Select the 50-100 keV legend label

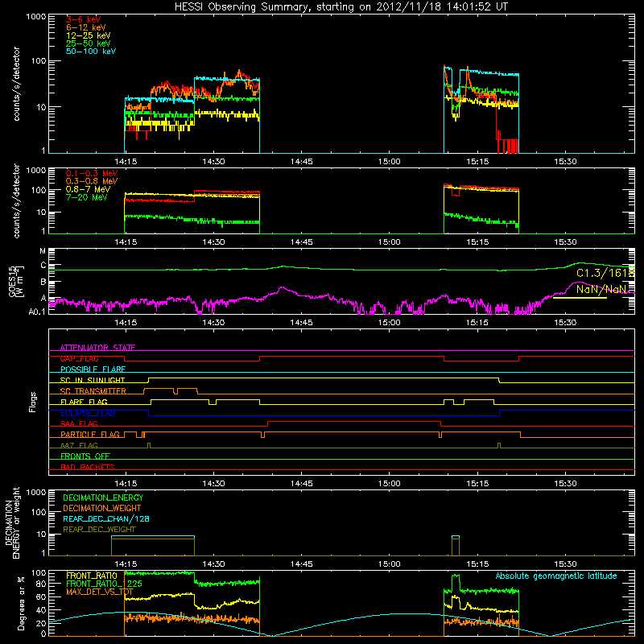pyautogui.click(x=91, y=52)
